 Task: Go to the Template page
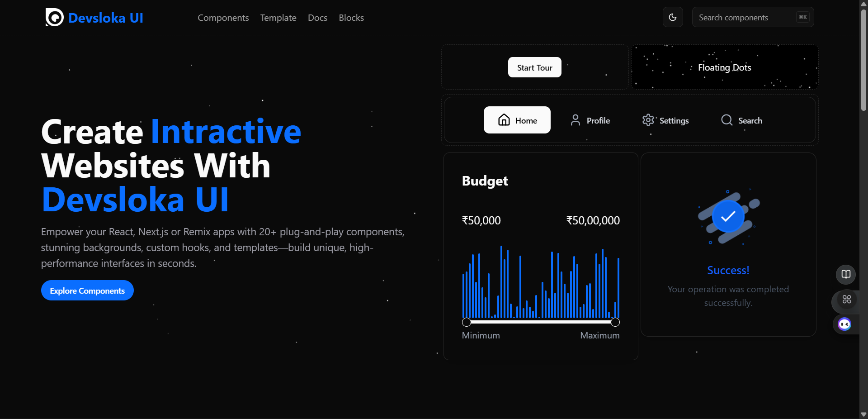tap(278, 18)
